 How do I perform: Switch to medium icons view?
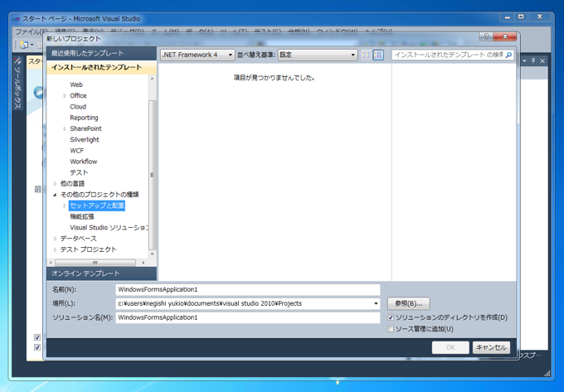tap(378, 55)
